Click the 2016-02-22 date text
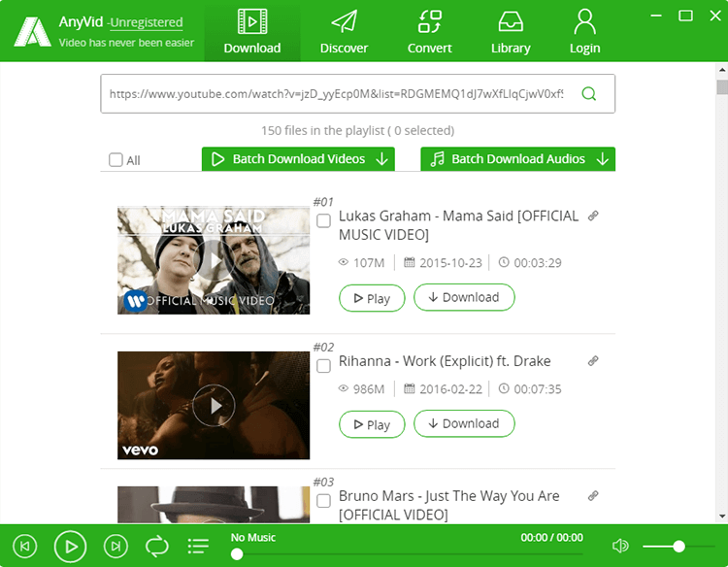728x567 pixels. coord(450,389)
